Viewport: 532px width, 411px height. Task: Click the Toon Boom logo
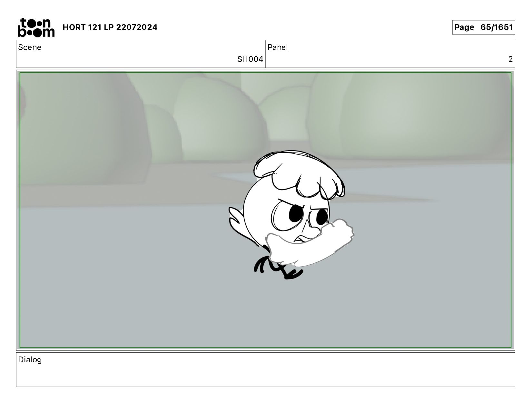pos(36,27)
